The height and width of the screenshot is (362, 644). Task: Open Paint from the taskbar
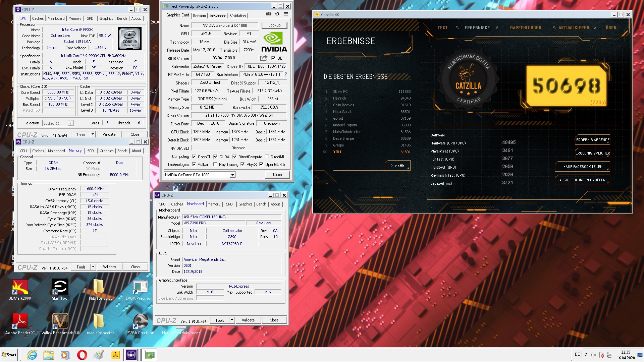tap(99, 355)
